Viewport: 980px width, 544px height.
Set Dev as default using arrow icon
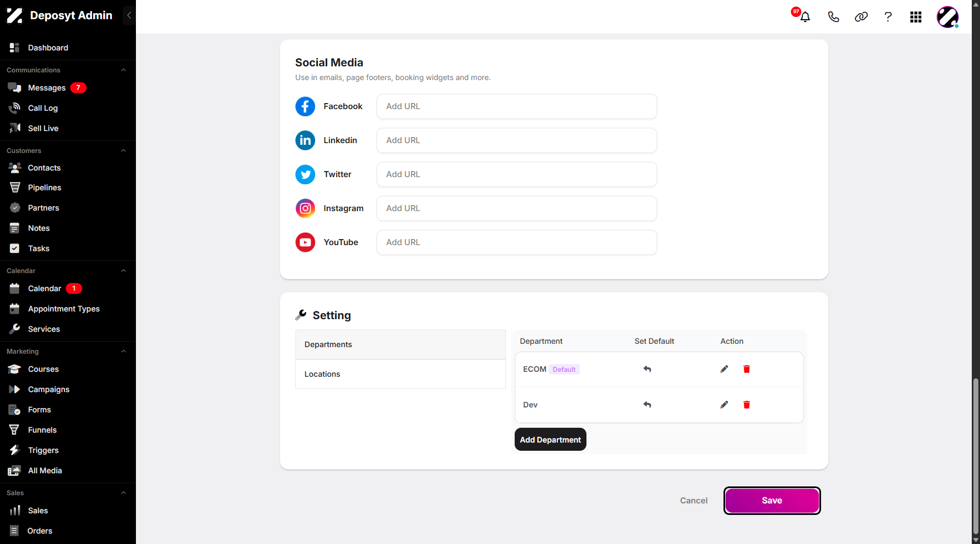(647, 405)
